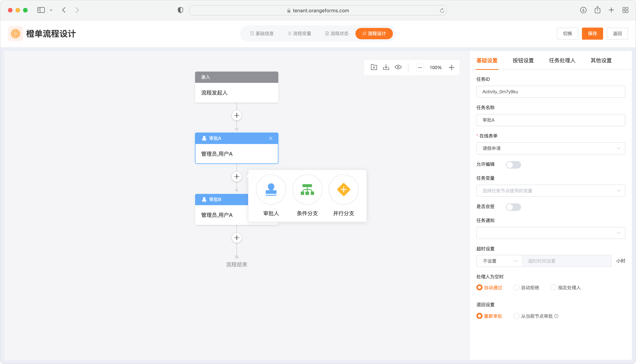Open the 超时设置 dropdown showing 不设置
Screen dimensions: 636x364
click(499, 261)
